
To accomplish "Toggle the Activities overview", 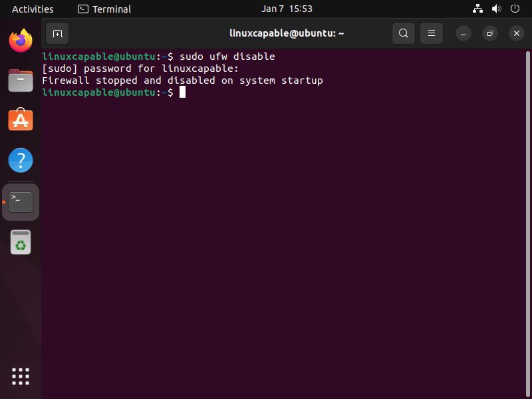I will [32, 9].
